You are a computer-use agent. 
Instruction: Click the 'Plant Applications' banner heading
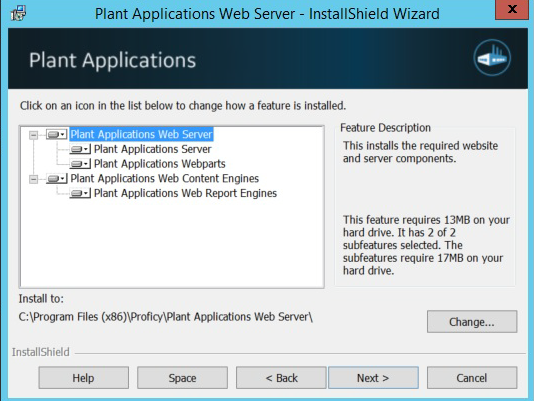pyautogui.click(x=112, y=60)
